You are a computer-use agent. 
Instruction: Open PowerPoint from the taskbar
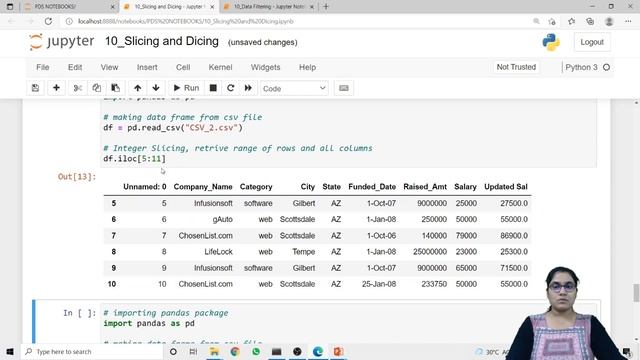(x=338, y=351)
